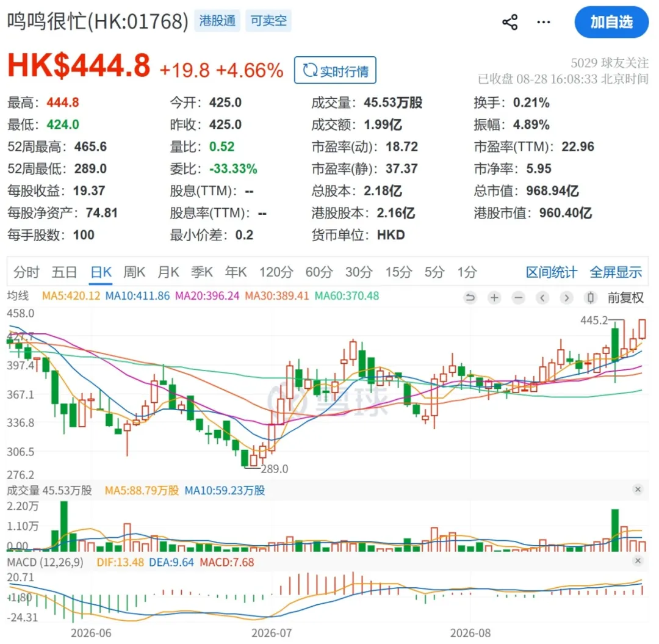The width and height of the screenshot is (659, 644).
Task: Switch to 120分 interval tab
Action: click(x=276, y=272)
